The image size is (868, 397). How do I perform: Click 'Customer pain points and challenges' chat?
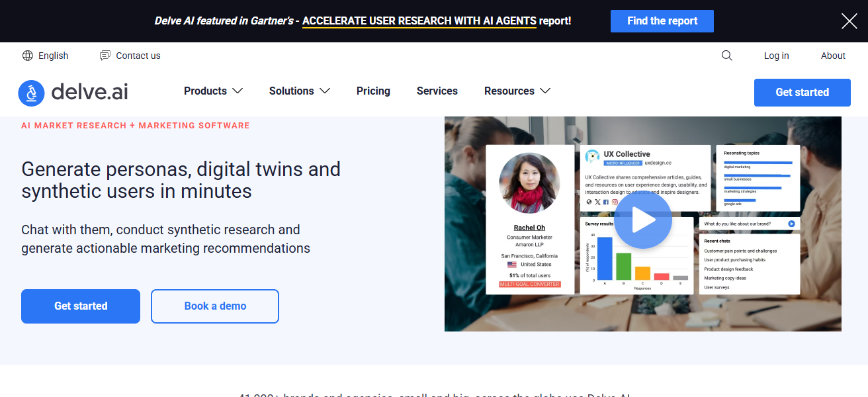point(740,251)
